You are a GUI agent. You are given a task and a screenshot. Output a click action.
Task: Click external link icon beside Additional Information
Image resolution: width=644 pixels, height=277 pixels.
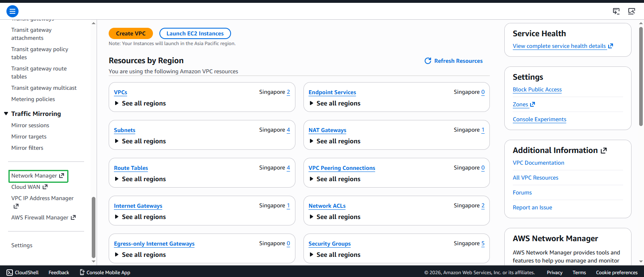point(604,151)
